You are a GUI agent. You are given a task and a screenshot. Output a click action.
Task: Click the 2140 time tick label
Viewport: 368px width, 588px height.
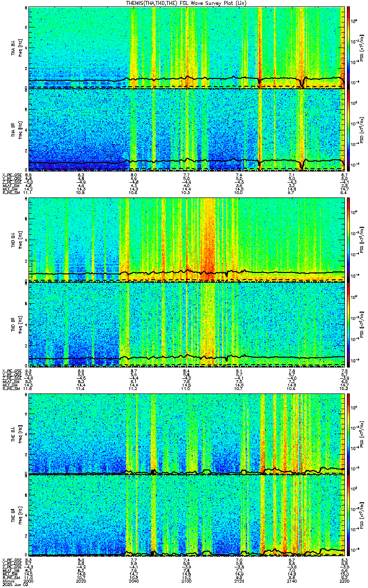pos(292,581)
